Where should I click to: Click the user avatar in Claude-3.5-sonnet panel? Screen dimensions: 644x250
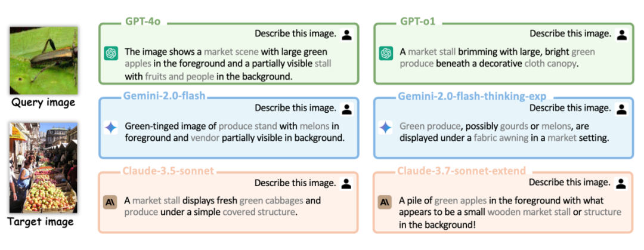(x=347, y=183)
